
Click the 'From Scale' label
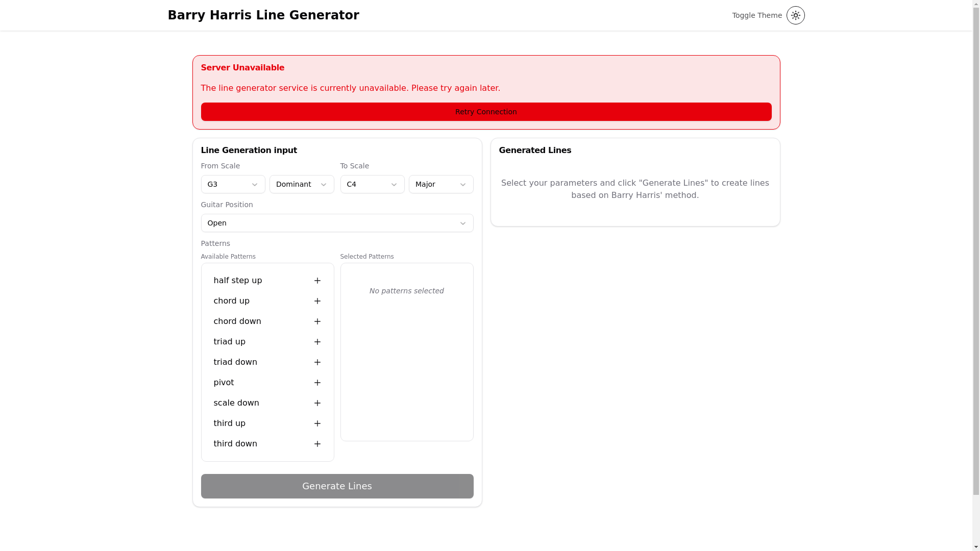click(x=220, y=166)
